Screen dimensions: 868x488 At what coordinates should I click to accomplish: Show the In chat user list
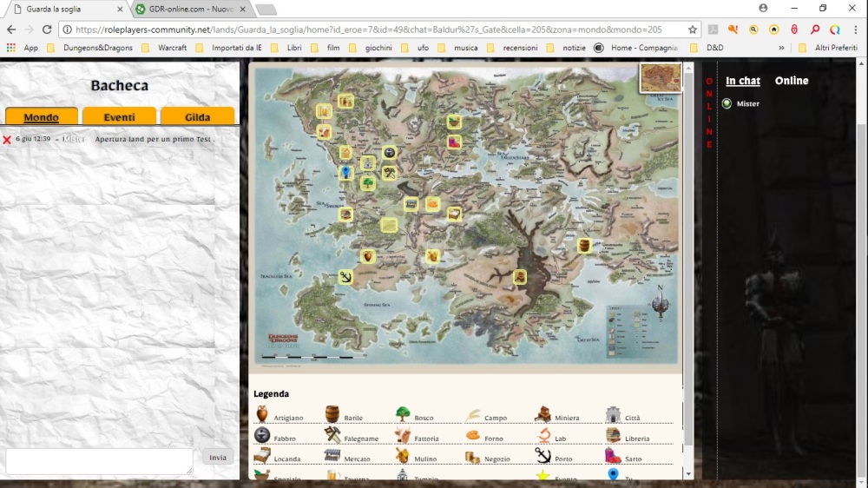743,81
